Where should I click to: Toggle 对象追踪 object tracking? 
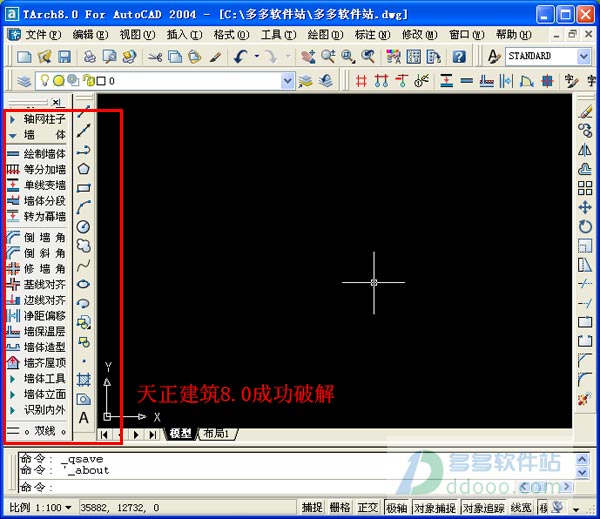483,508
